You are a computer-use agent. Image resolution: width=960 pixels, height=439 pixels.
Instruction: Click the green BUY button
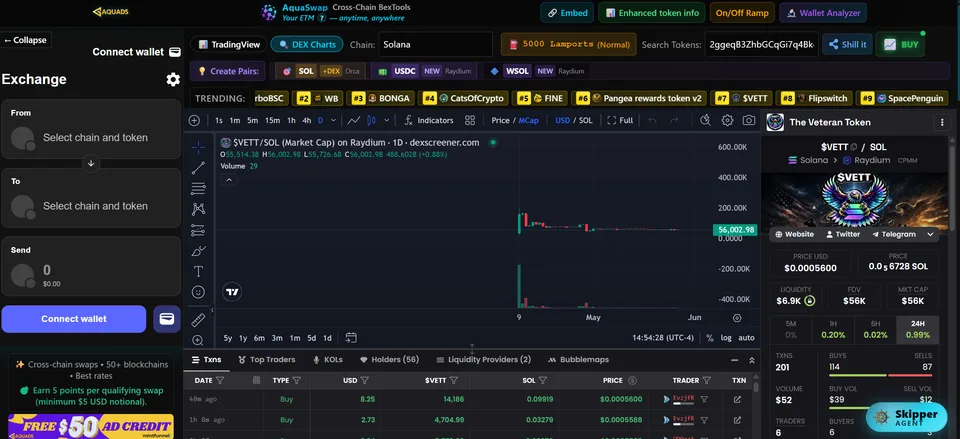point(901,45)
